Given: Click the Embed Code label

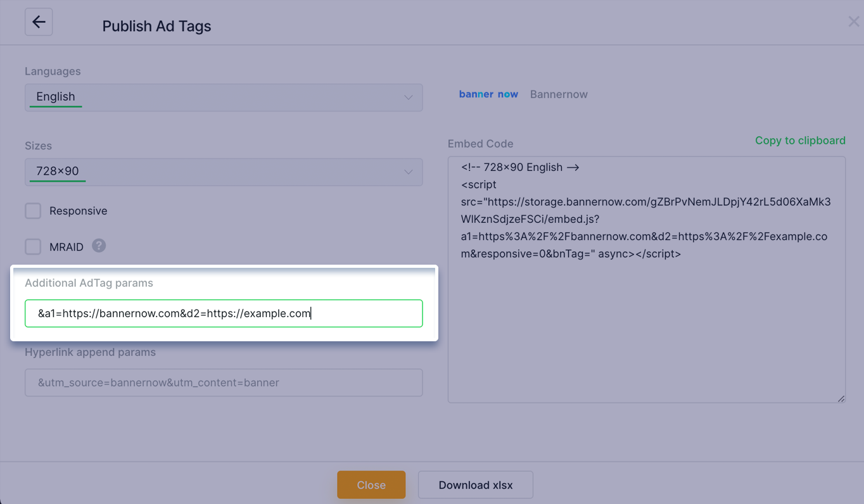Looking at the screenshot, I should tap(480, 144).
